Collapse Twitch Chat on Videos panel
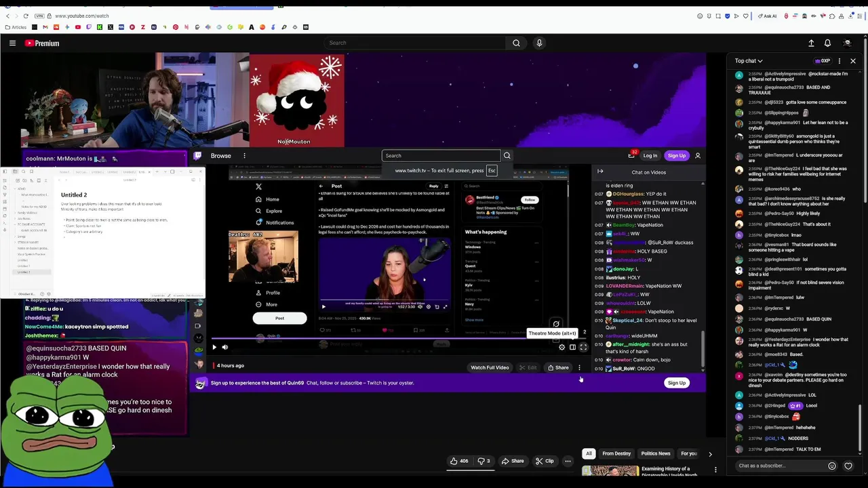The width and height of the screenshot is (868, 488). click(600, 171)
